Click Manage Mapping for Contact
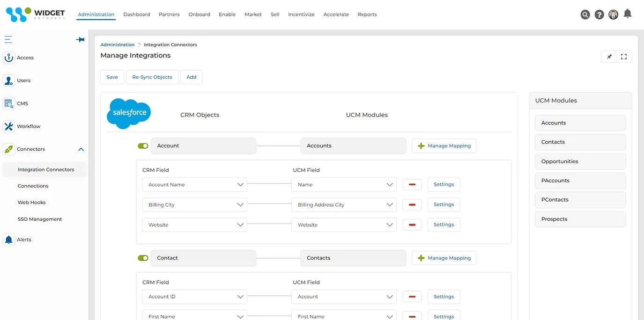The image size is (644, 320). (444, 258)
